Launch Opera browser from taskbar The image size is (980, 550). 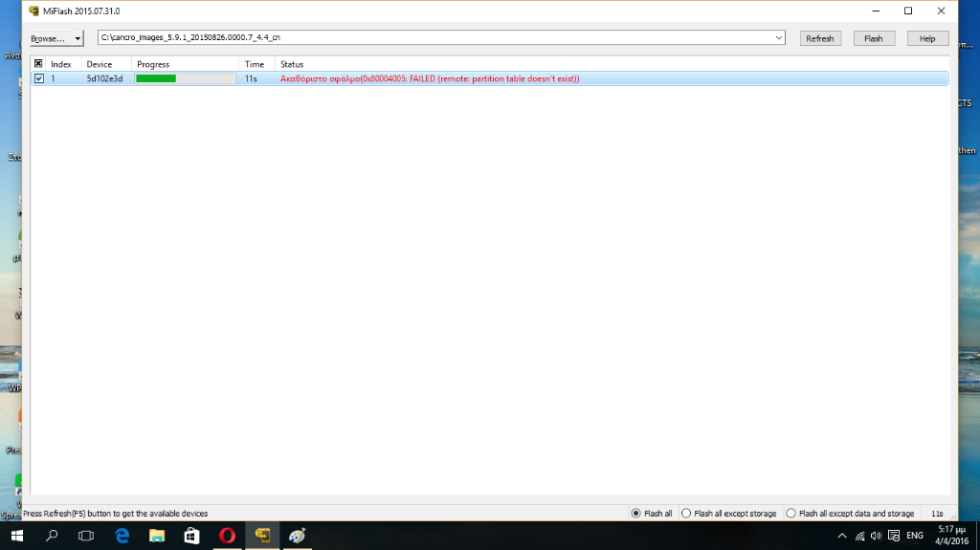tap(227, 536)
